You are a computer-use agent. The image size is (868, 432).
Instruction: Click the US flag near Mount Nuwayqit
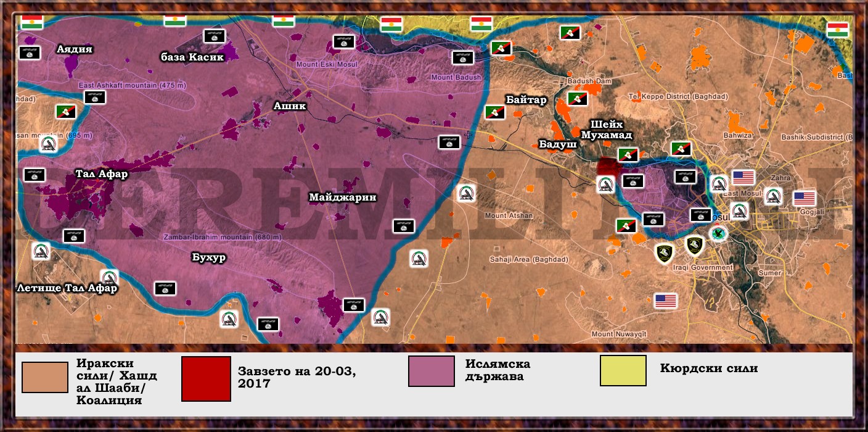tap(666, 301)
